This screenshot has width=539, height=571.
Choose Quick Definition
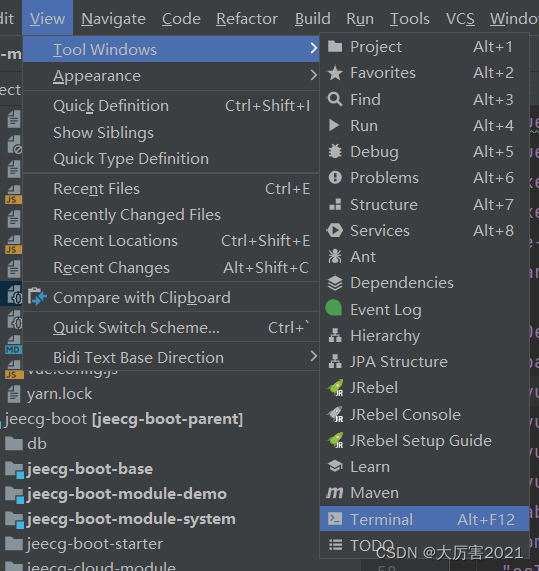click(x=171, y=106)
